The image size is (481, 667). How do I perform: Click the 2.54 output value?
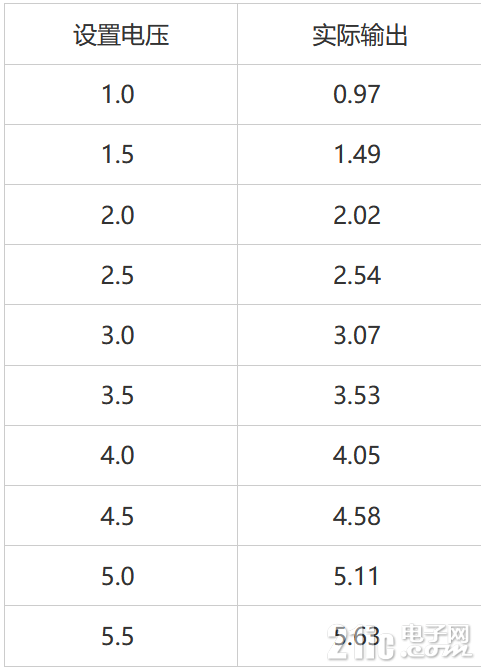pos(356,275)
